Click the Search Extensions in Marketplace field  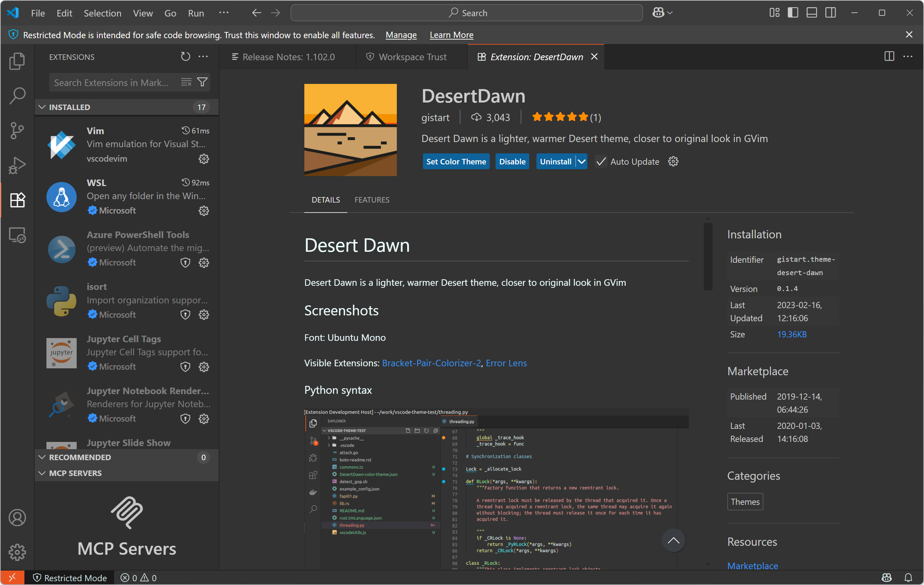point(111,83)
